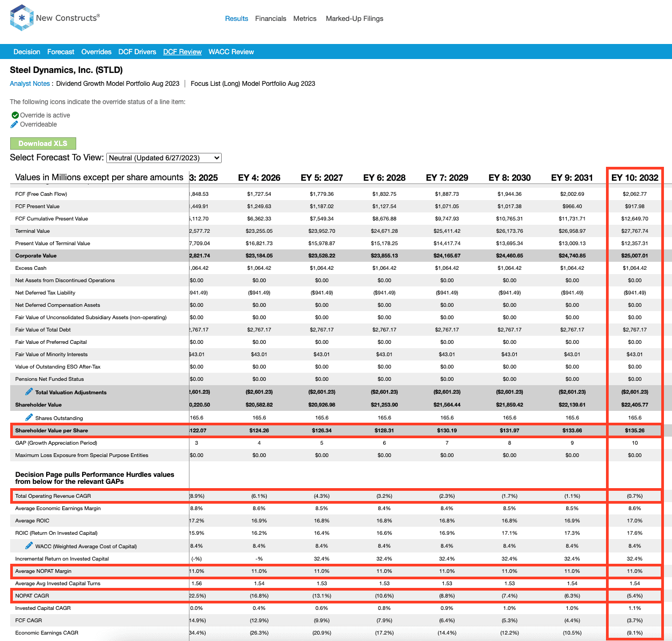Image resolution: width=672 pixels, height=641 pixels.
Task: Open the Select Forecast To View dropdown
Action: click(164, 158)
